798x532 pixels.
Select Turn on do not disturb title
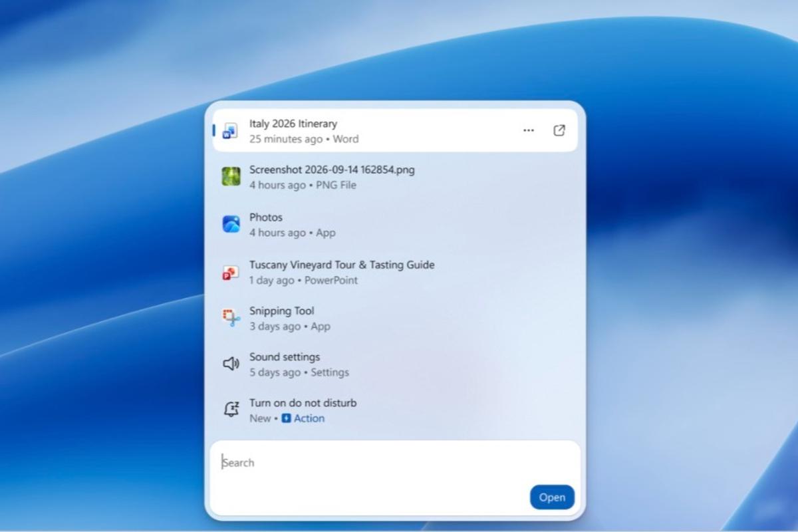coord(303,403)
